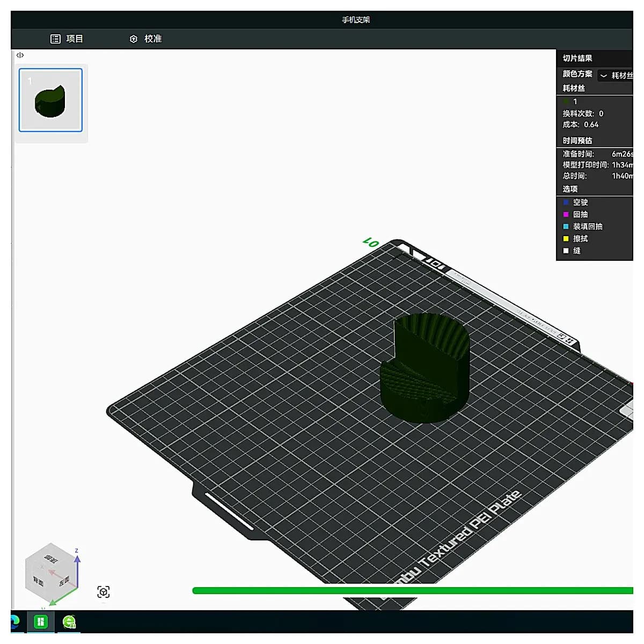Click the 切片结果 panel header
The width and height of the screenshot is (644, 644).
pyautogui.click(x=577, y=58)
